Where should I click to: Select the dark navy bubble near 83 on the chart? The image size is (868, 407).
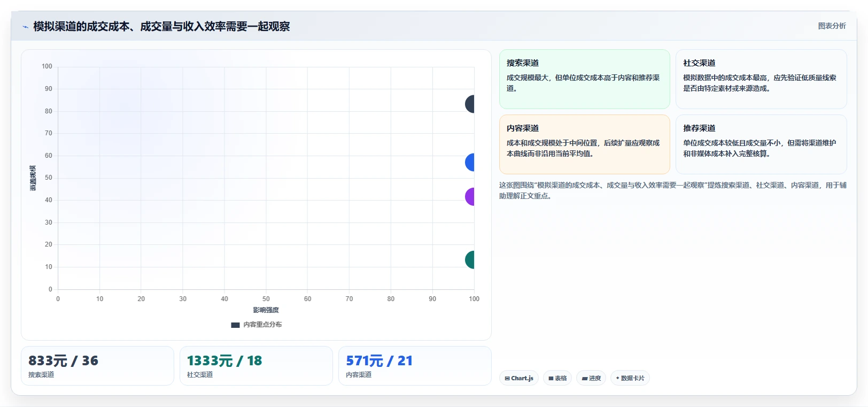coord(470,104)
